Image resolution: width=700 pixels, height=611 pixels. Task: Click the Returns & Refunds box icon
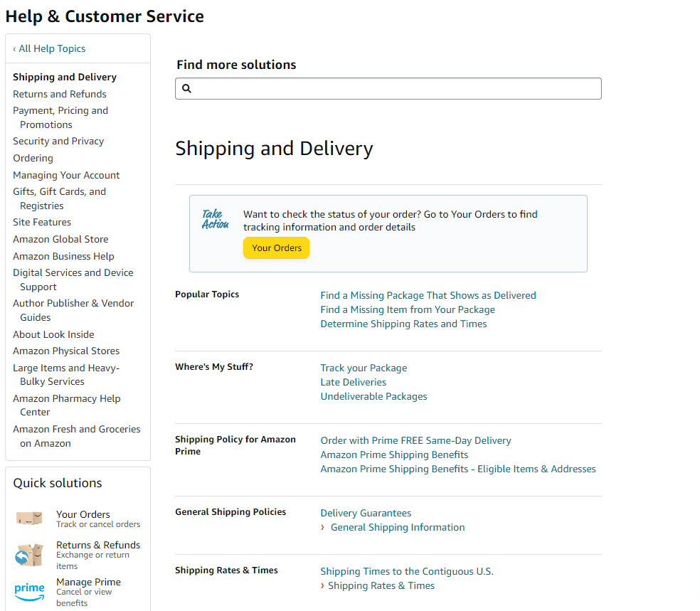(30, 555)
